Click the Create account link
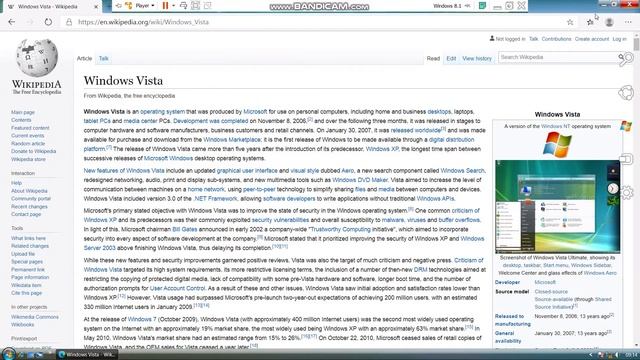The width and height of the screenshot is (640, 360). (x=592, y=39)
